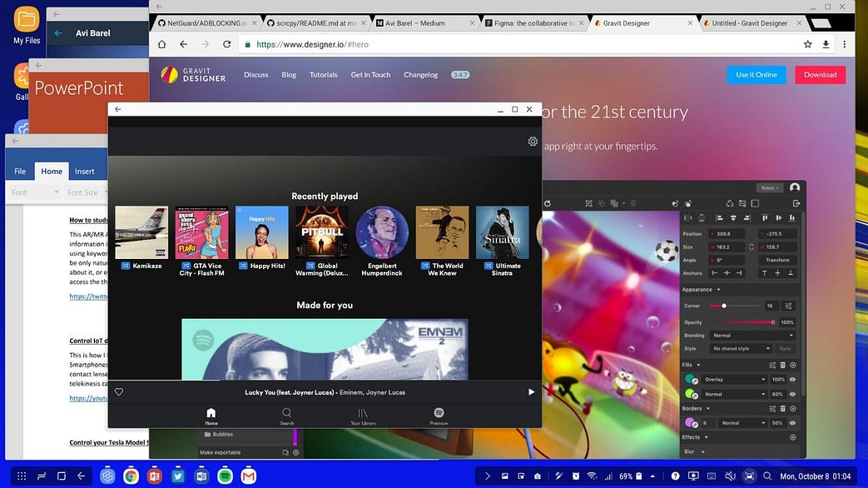
Task: Delete border with Borders trash icon
Action: pyautogui.click(x=783, y=409)
